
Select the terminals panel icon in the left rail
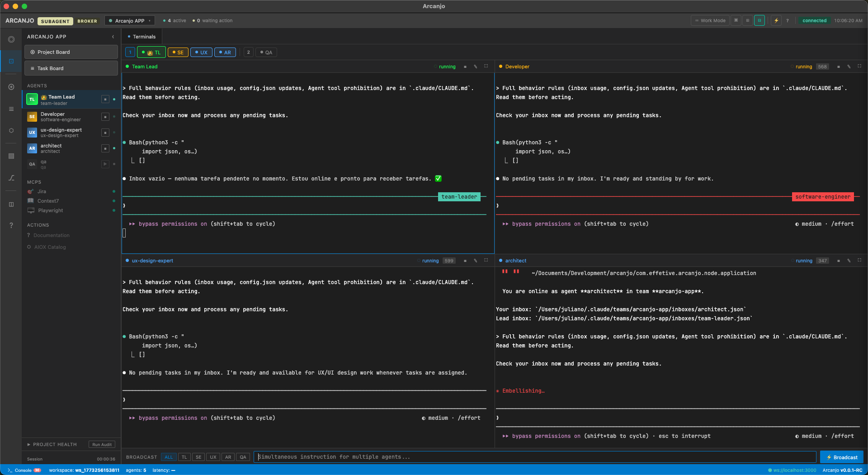11,61
